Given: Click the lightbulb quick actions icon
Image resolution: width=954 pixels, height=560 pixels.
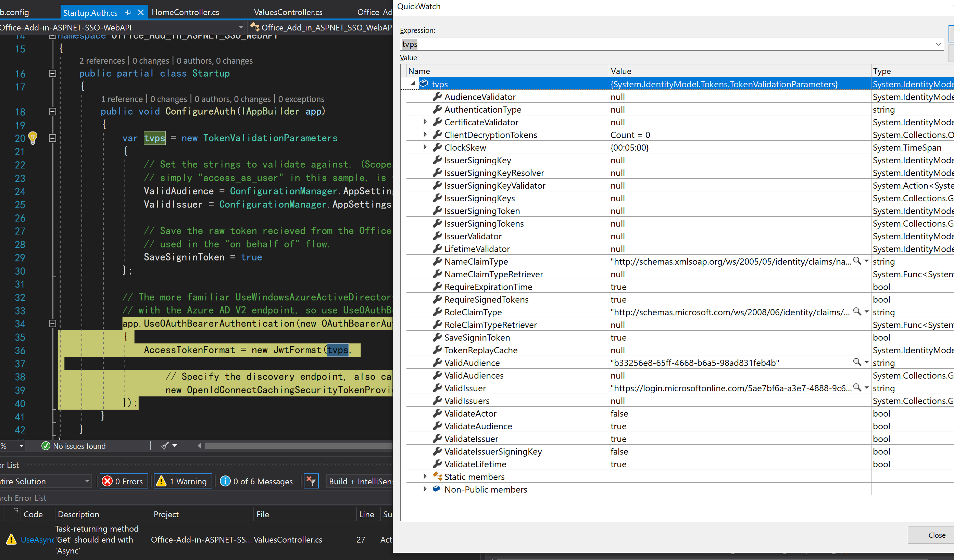Looking at the screenshot, I should (33, 137).
